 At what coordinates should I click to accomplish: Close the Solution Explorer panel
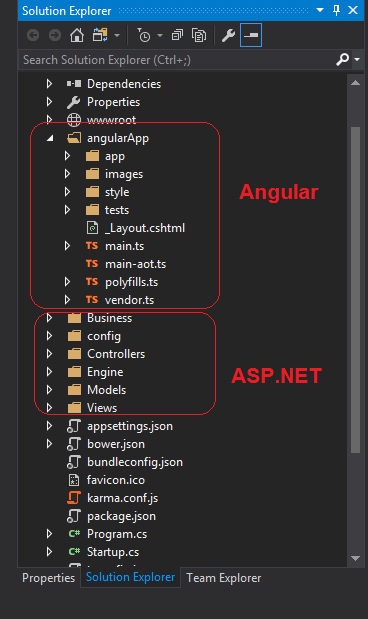tap(353, 10)
